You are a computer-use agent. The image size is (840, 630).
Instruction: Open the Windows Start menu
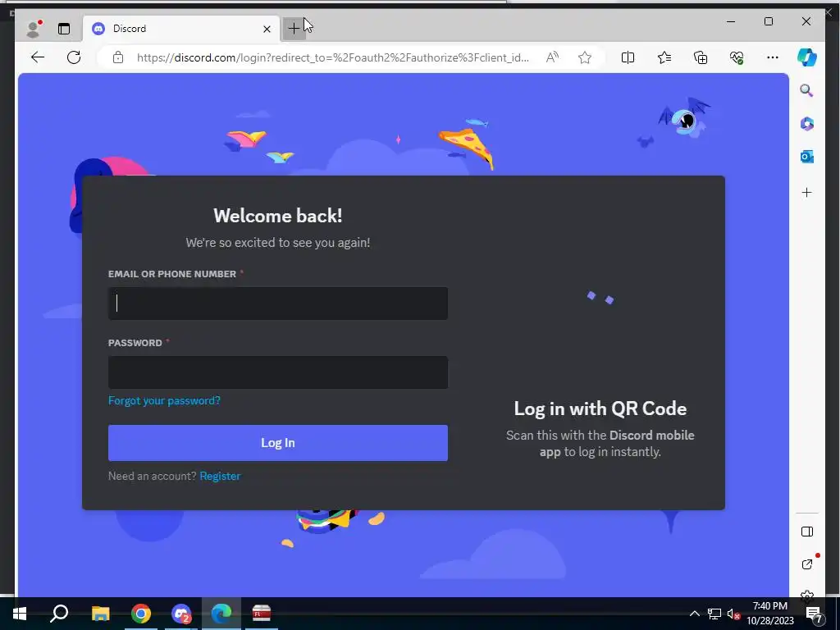tap(20, 614)
